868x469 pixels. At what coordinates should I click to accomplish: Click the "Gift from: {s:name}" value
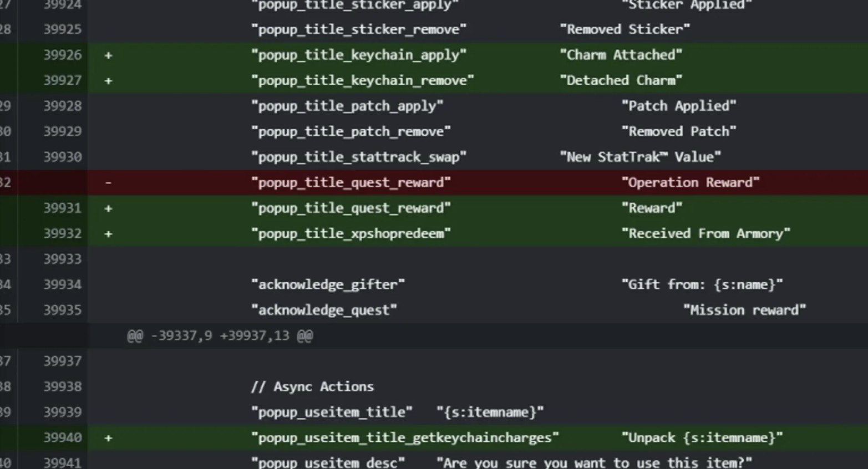point(702,284)
